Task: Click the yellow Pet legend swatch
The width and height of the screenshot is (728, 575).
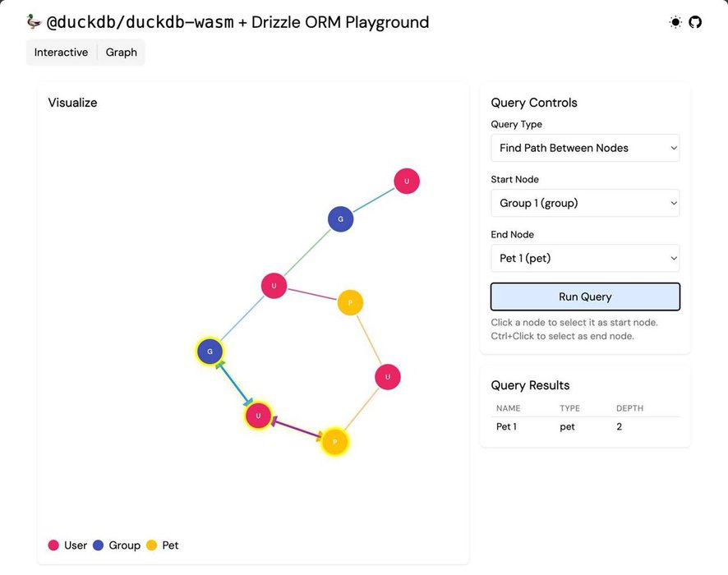Action: (151, 545)
